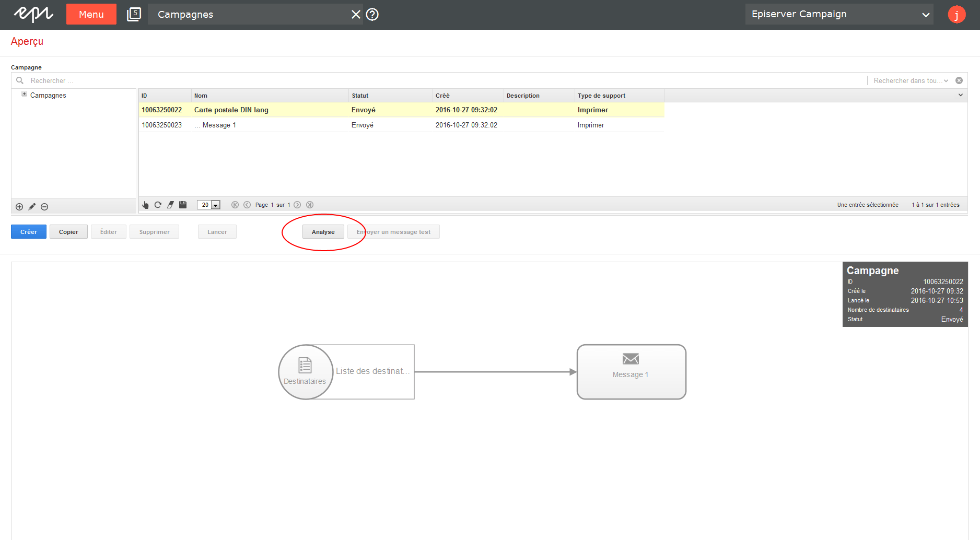Click the ID 10063250023 cell
The width and height of the screenshot is (980, 540).
click(162, 125)
